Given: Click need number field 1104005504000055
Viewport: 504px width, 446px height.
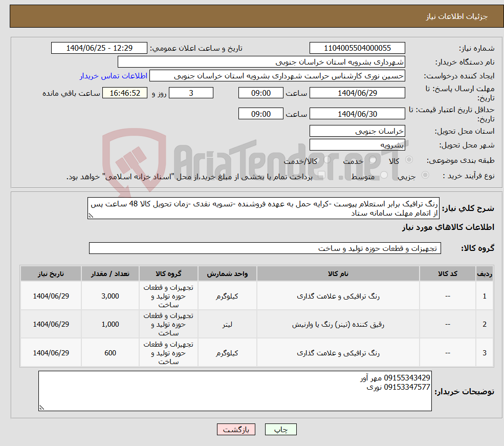Looking at the screenshot, I should click(357, 48).
